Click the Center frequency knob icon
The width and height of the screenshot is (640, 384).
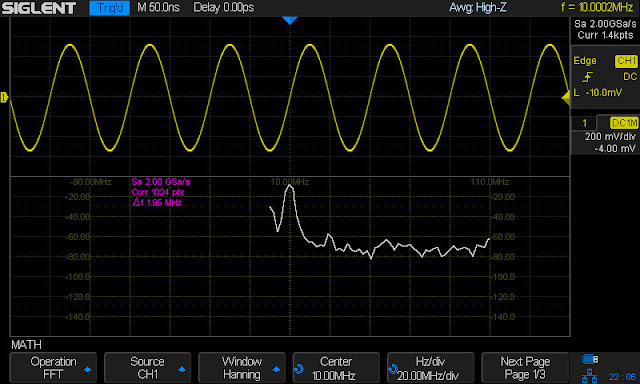(298, 369)
